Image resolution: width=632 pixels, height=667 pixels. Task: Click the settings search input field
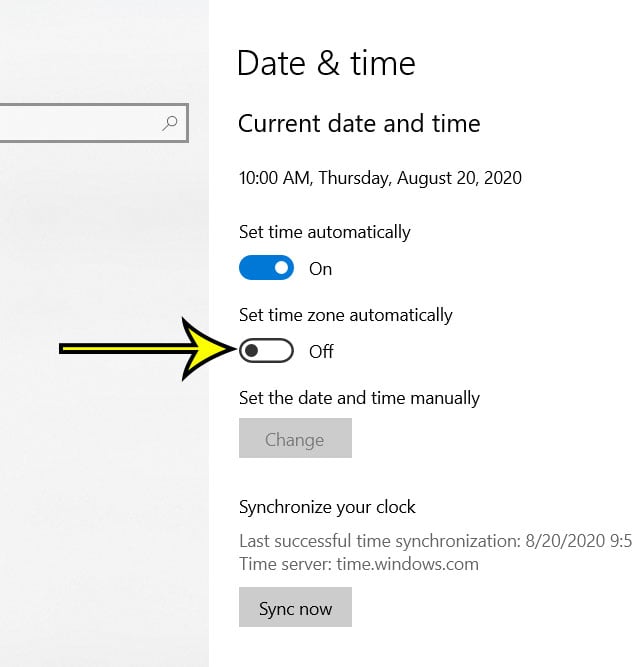pyautogui.click(x=94, y=123)
